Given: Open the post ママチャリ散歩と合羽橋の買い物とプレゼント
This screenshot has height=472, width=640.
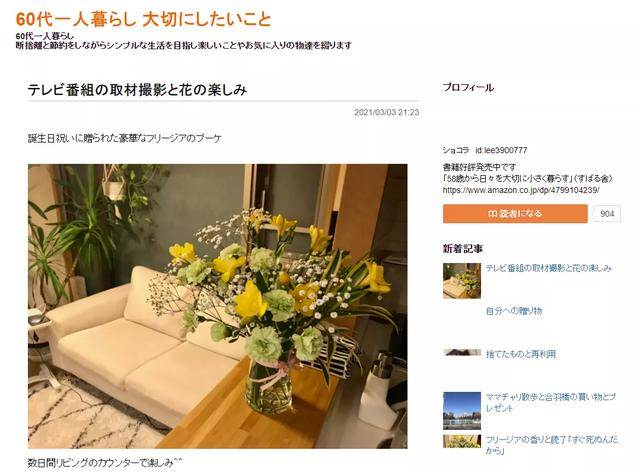Looking at the screenshot, I should click(550, 402).
